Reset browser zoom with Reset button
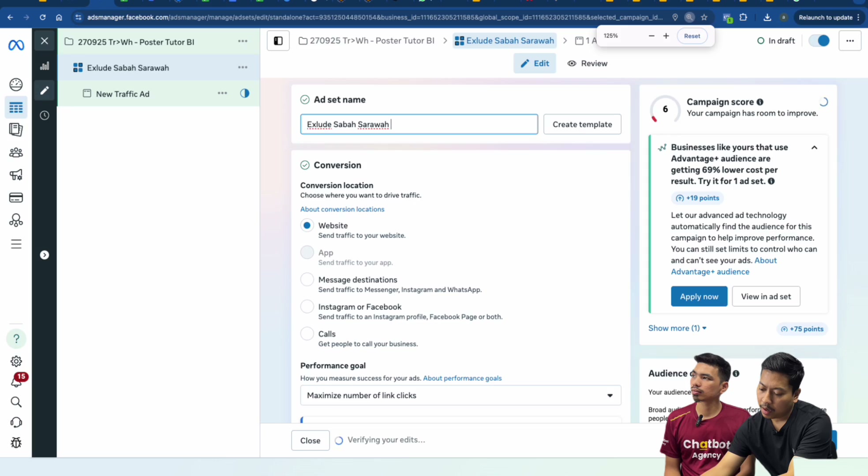This screenshot has height=476, width=868. coord(692,36)
